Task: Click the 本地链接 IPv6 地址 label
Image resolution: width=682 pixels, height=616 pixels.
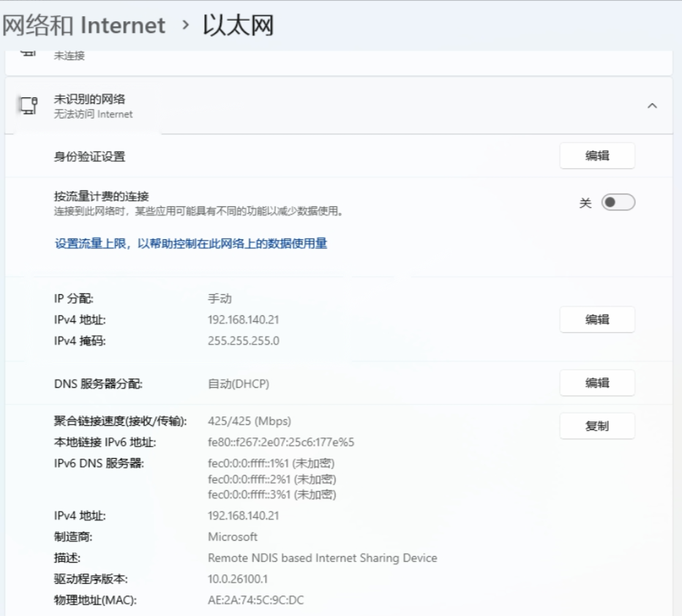Action: point(105,442)
